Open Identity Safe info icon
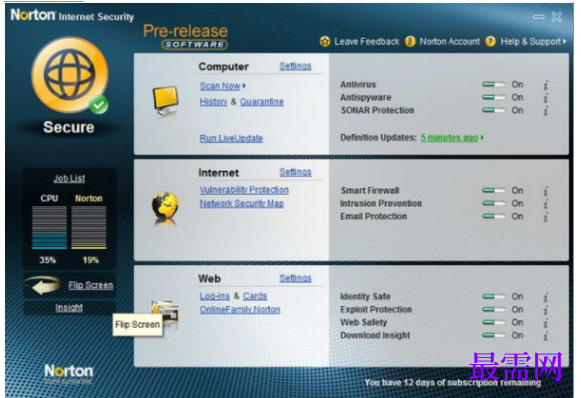Viewport: 581px width, 398px height. (545, 297)
